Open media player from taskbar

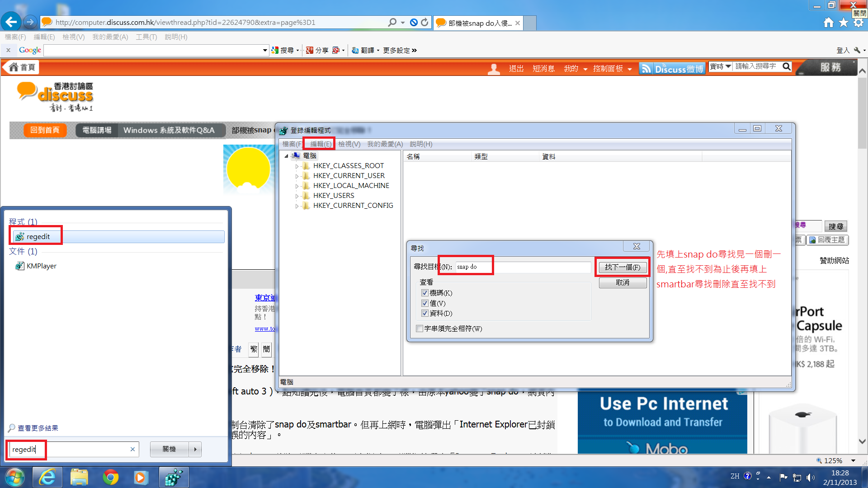(141, 477)
